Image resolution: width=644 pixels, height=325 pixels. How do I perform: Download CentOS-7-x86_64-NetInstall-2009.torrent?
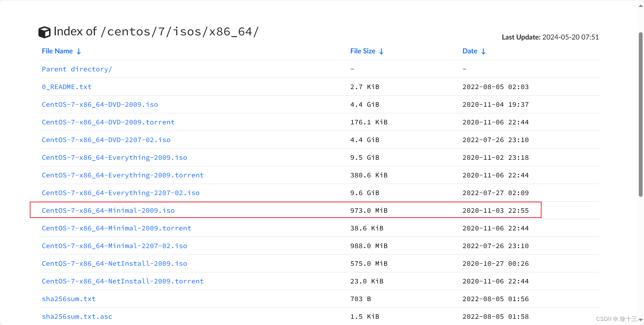click(x=123, y=281)
